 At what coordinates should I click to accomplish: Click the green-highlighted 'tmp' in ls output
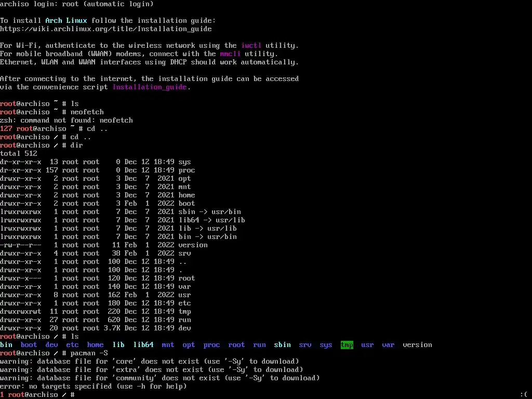(347, 345)
